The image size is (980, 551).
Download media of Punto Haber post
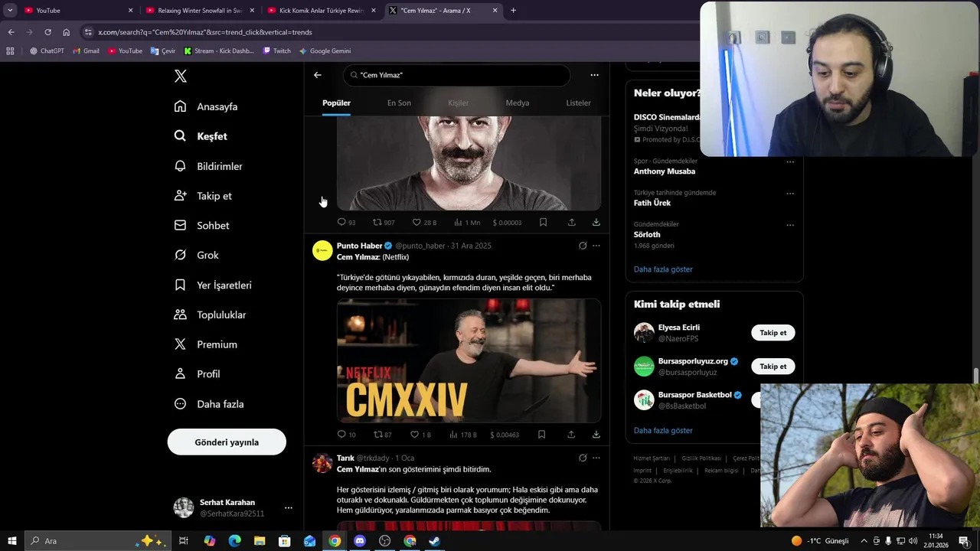tap(596, 435)
